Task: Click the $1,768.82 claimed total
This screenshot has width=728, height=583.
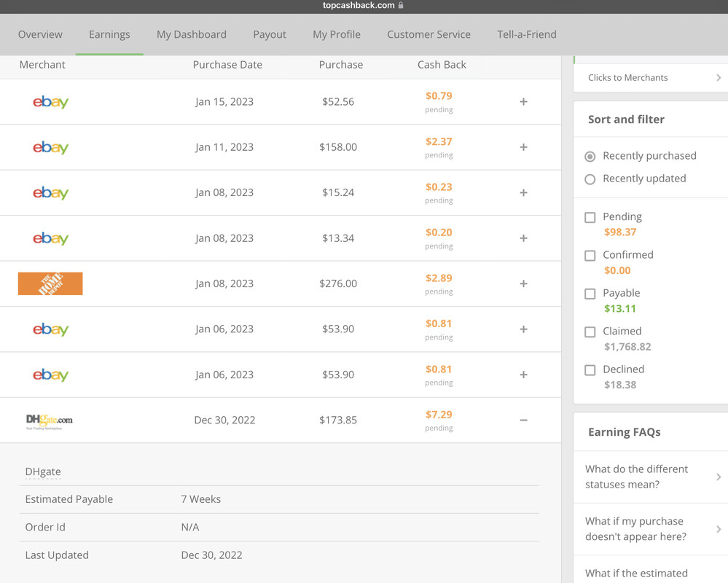Action: (627, 347)
